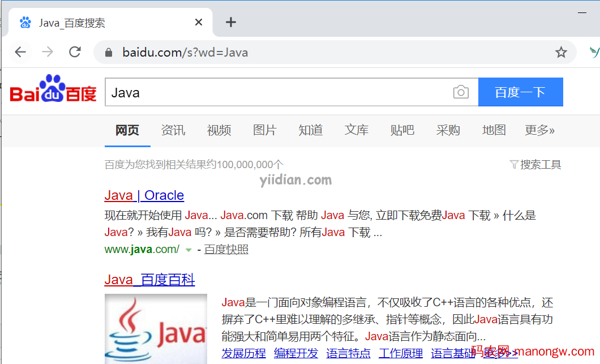Click the search input containing Java
Screen dimensions: 600x364
tap(277, 92)
